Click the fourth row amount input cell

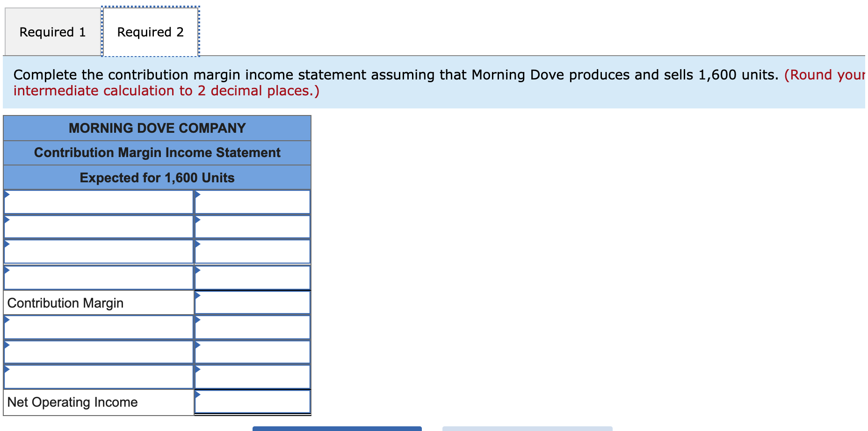(253, 277)
